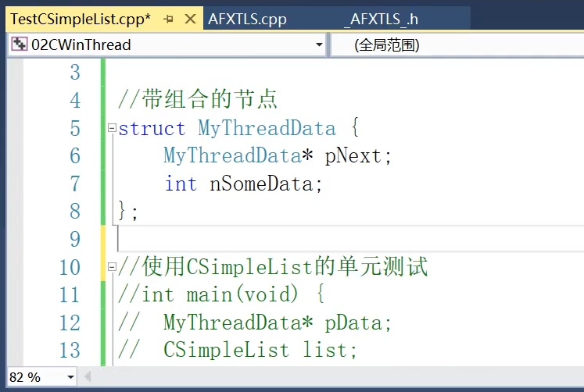
Task: Switch to the AFXTLS.cpp tab
Action: pos(247,19)
